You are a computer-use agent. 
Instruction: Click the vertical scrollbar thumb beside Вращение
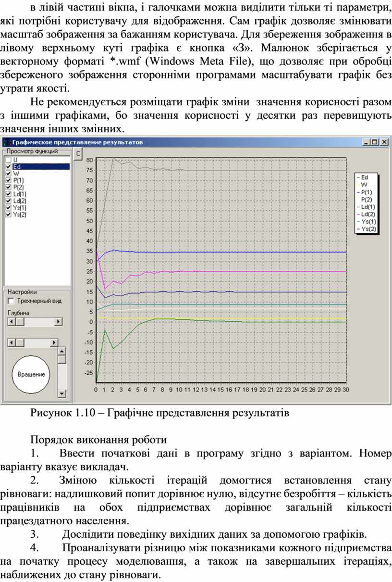pos(61,359)
